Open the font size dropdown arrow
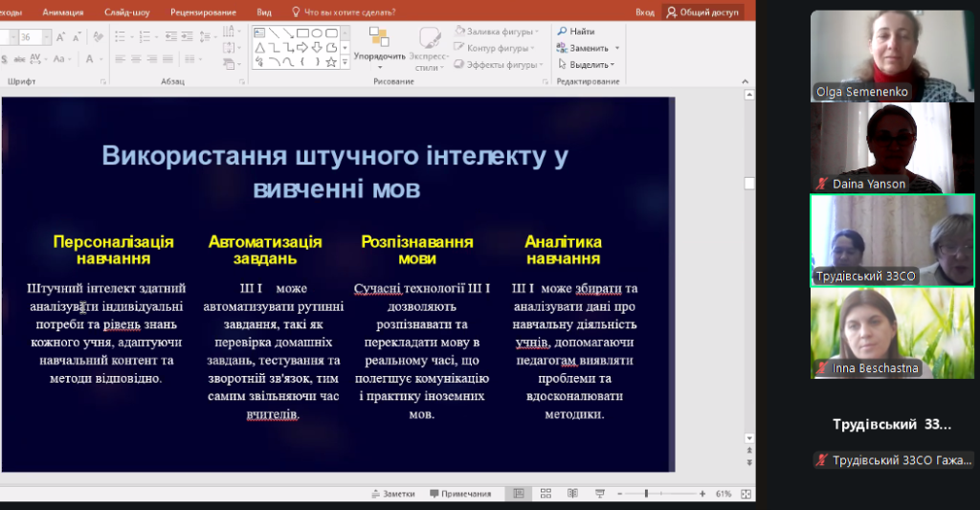This screenshot has width=980, height=510. coord(47,36)
